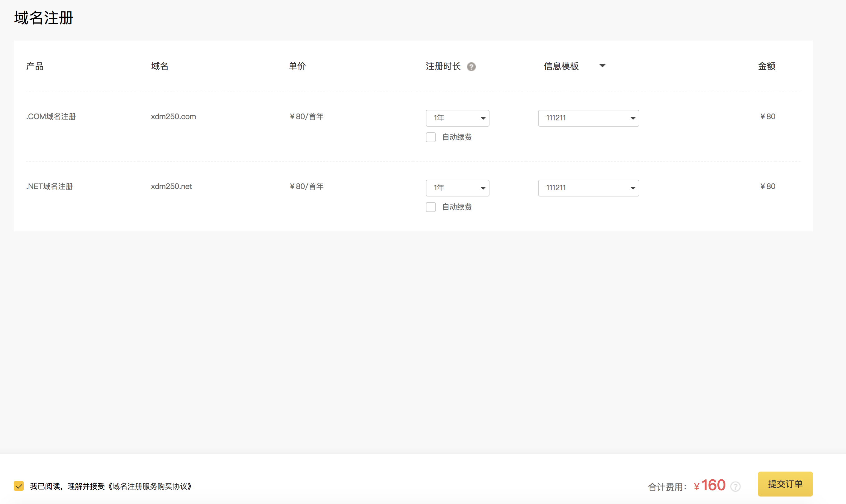Image resolution: width=846 pixels, height=504 pixels.
Task: Open the 111211 template dropdown for xdm250.net
Action: pyautogui.click(x=588, y=188)
